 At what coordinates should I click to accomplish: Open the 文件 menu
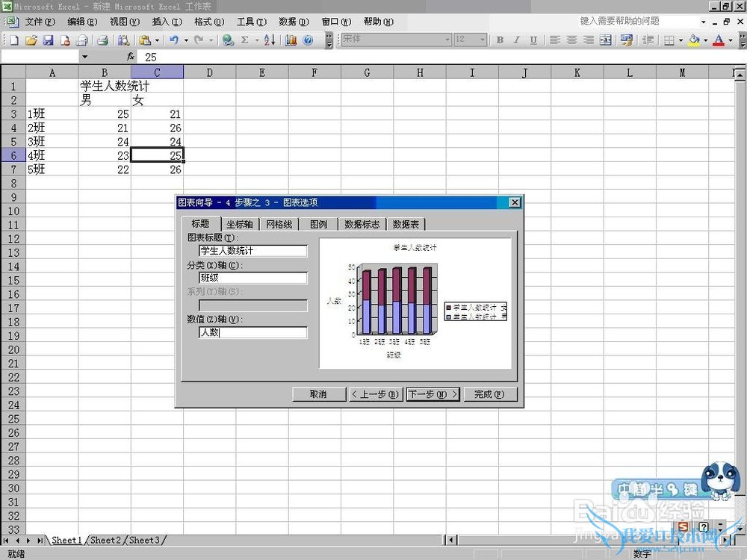(40, 22)
